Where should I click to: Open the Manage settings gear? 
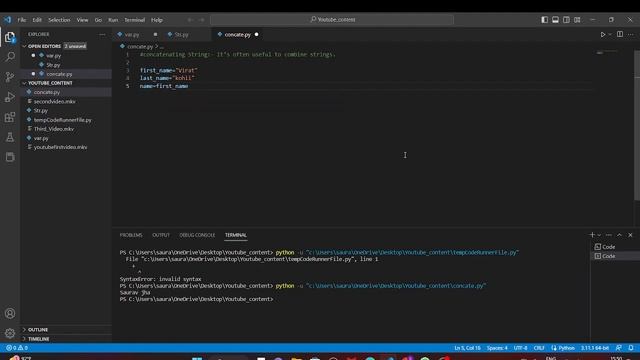[x=10, y=333]
